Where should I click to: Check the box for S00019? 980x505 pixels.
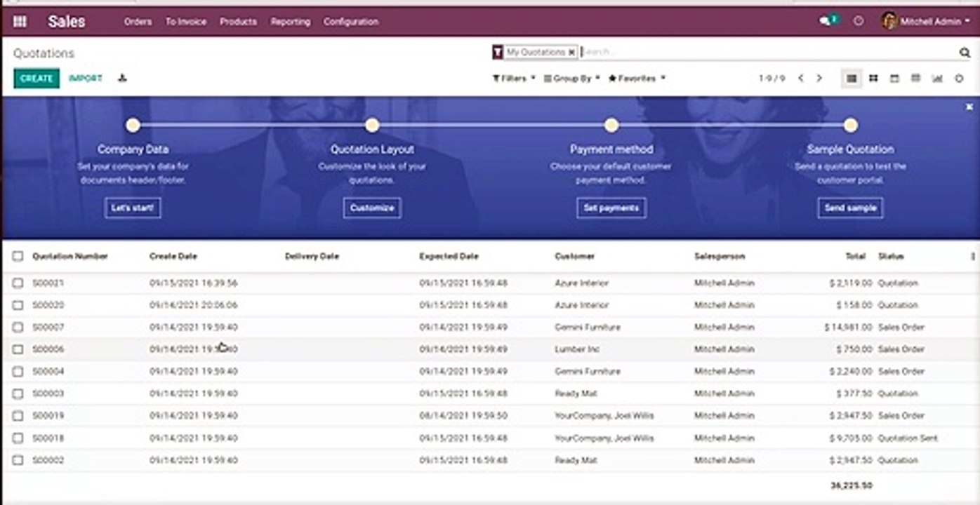point(18,416)
